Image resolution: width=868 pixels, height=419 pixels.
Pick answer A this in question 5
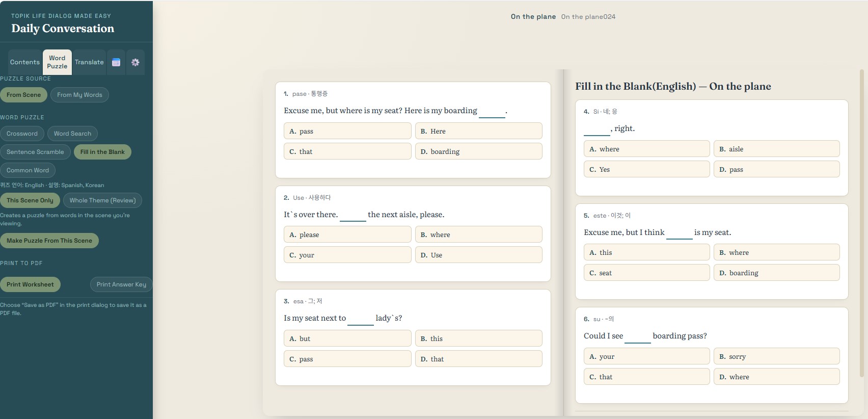click(x=646, y=252)
